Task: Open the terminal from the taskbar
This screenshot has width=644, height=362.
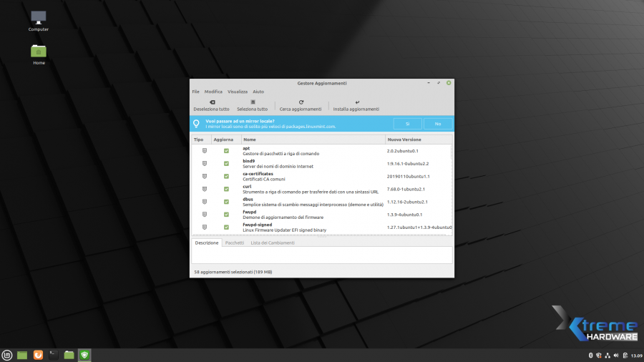Action: [54, 355]
